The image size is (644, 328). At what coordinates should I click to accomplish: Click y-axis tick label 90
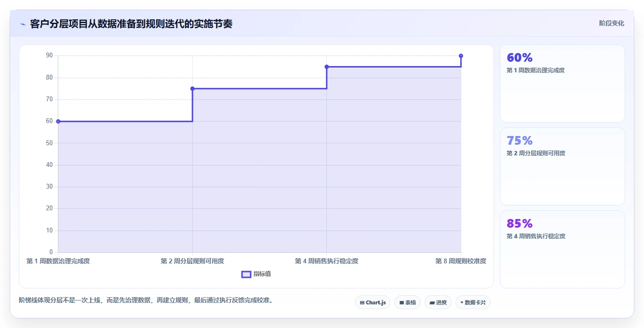[x=49, y=55]
